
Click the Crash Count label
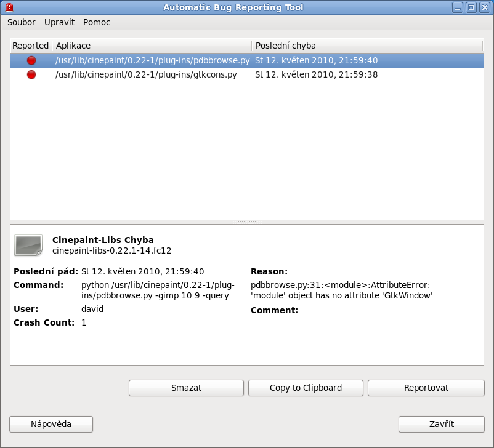tap(44, 322)
